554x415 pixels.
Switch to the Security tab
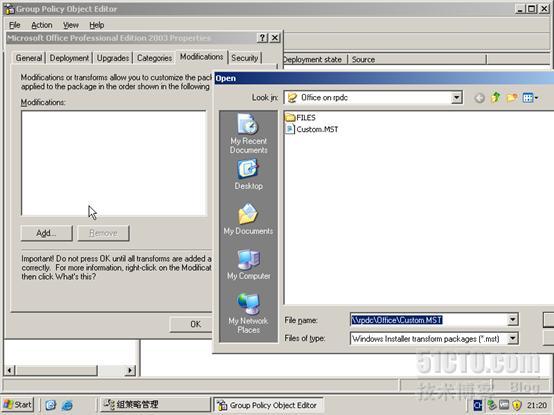(x=244, y=58)
